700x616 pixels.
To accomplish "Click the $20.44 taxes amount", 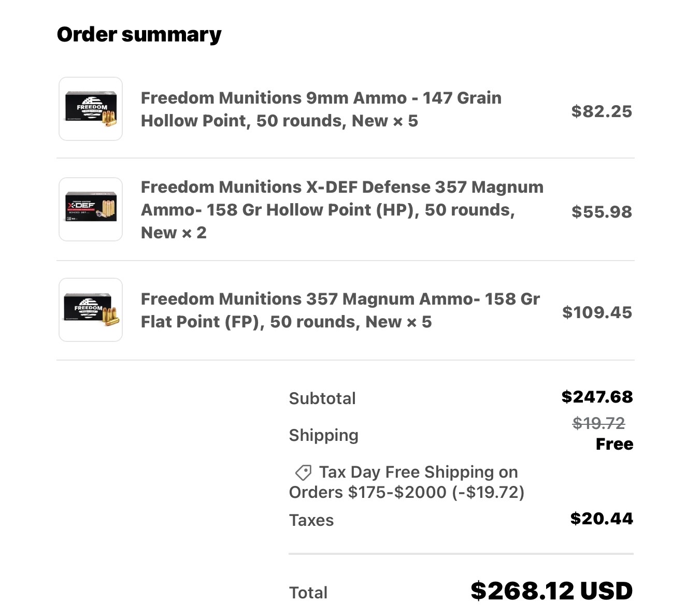I will [x=602, y=519].
